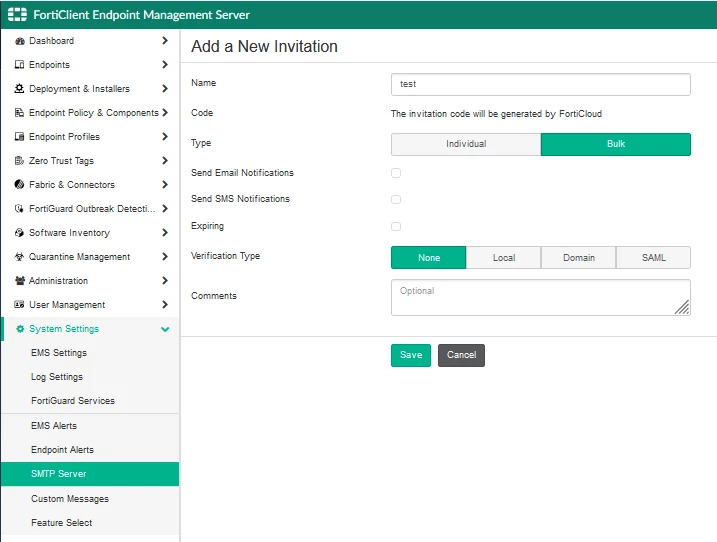The height and width of the screenshot is (542, 717).
Task: Set Verification Type to Domain
Action: click(578, 258)
